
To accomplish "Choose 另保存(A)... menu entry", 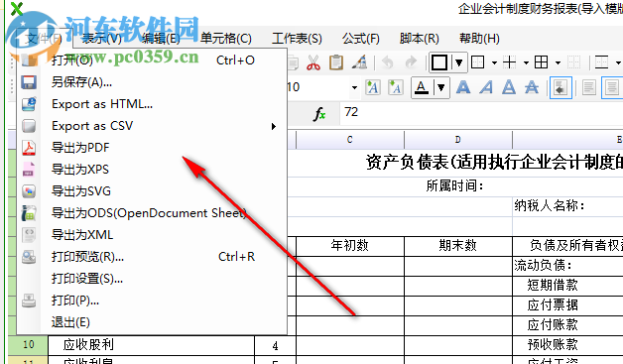I will 152,82.
